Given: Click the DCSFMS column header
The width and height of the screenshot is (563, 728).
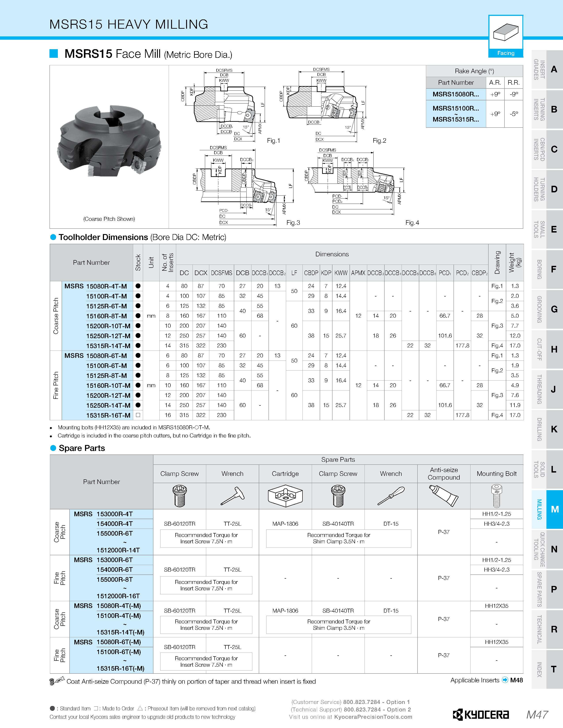Looking at the screenshot, I should click(221, 273).
